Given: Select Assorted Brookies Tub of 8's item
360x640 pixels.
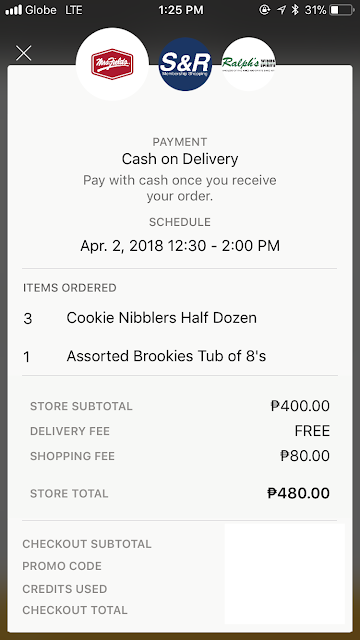Looking at the screenshot, I should (166, 356).
